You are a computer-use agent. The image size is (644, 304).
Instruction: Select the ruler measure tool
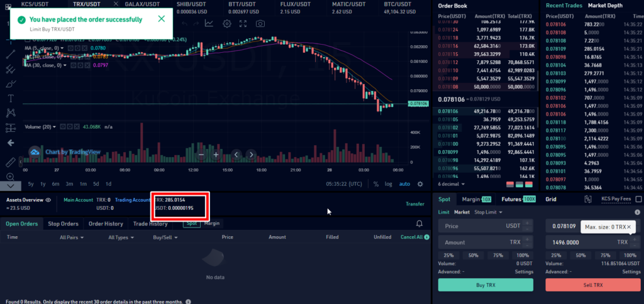[x=11, y=161]
